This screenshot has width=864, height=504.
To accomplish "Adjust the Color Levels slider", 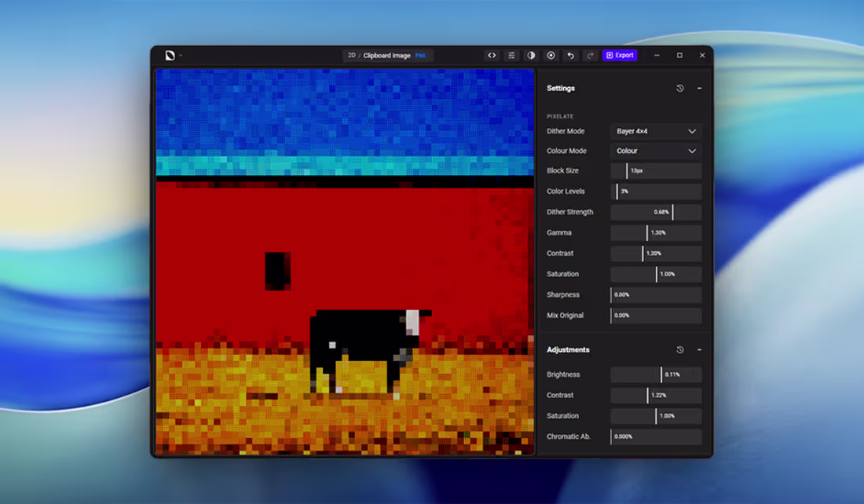I will [657, 191].
